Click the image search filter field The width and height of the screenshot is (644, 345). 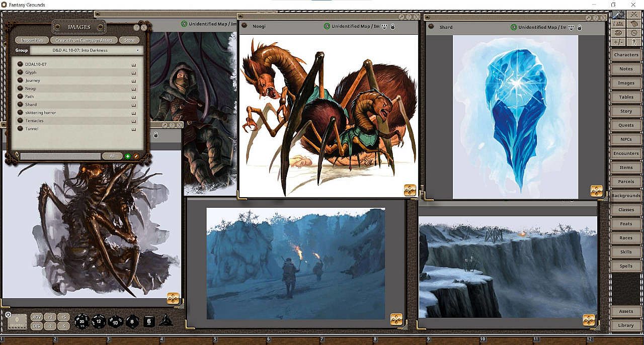tap(60, 156)
